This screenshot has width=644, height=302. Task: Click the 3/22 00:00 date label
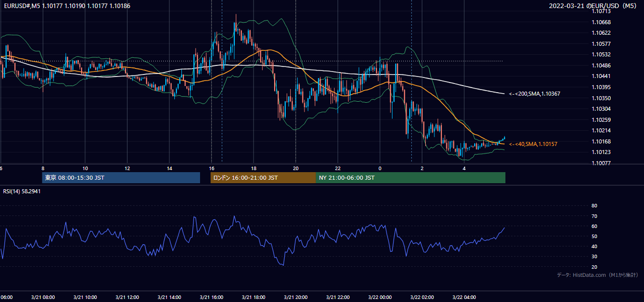[380, 297]
